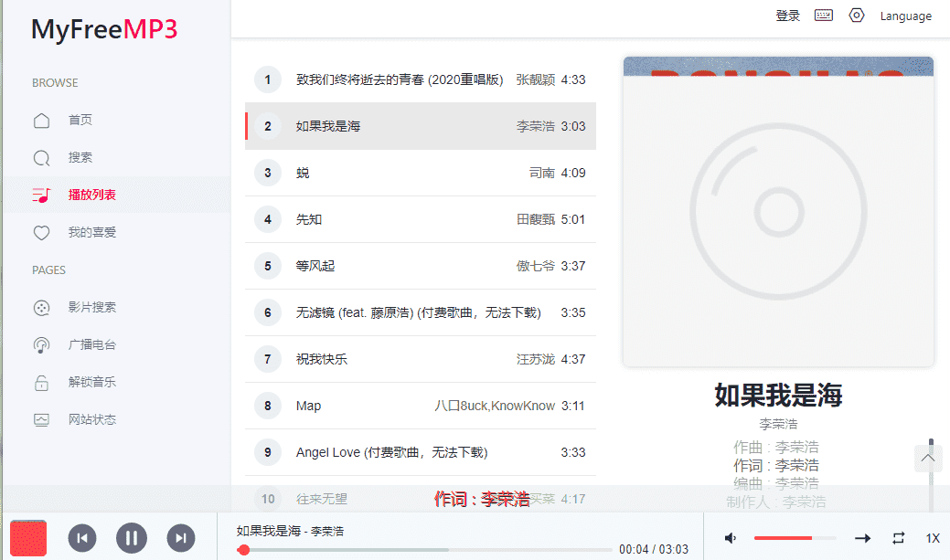Open the 首页 home icon

point(41,120)
